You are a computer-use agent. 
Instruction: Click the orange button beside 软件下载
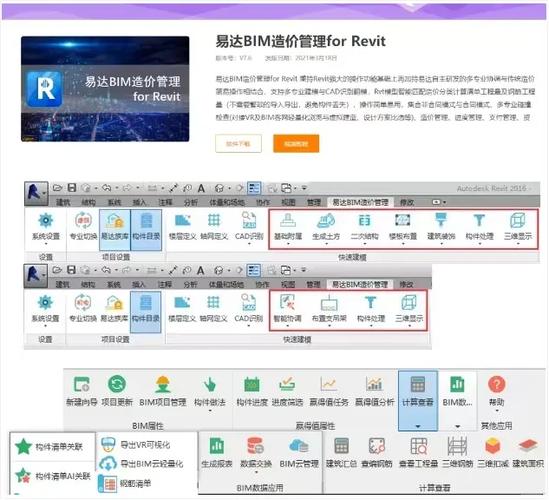point(296,144)
